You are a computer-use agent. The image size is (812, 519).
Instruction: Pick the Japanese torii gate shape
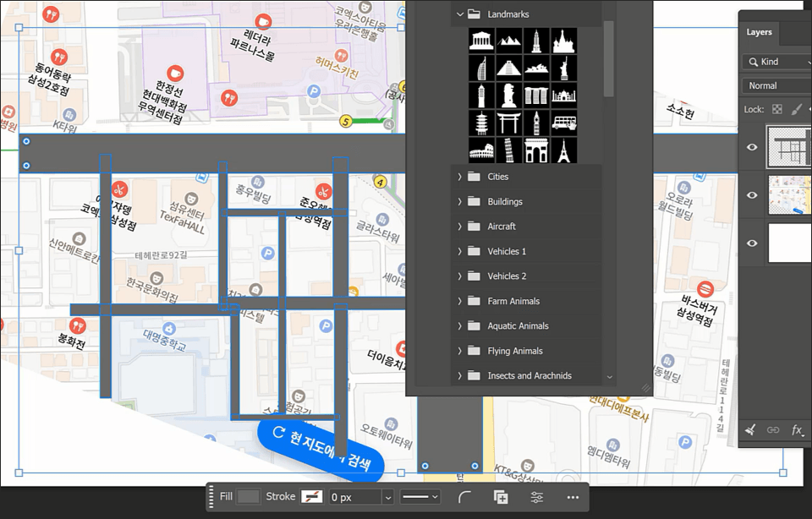point(509,123)
